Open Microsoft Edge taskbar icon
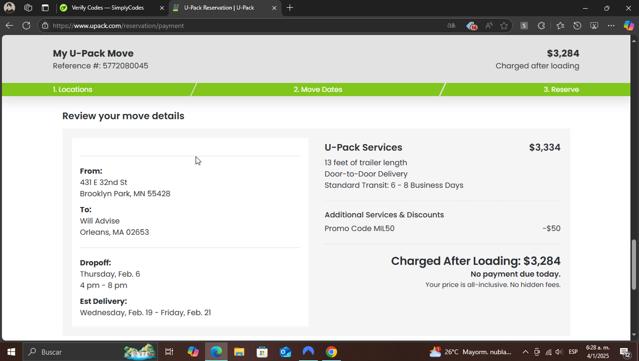The width and height of the screenshot is (639, 361). click(216, 352)
